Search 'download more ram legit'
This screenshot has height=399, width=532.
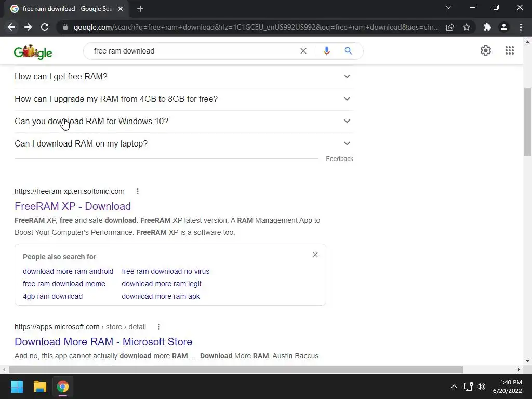(162, 284)
